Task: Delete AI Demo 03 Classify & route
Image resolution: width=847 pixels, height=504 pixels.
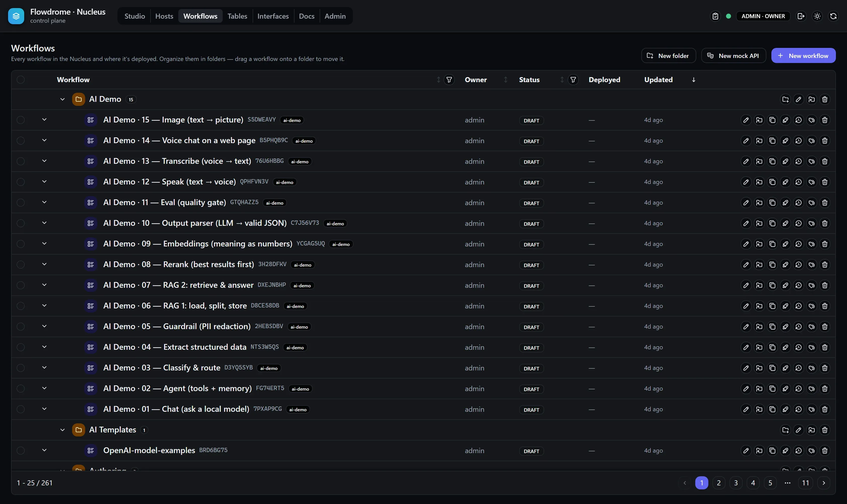Action: click(825, 368)
